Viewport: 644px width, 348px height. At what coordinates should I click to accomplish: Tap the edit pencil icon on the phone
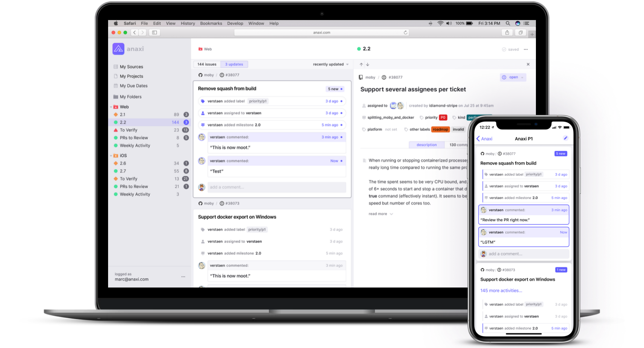pyautogui.click(x=565, y=138)
